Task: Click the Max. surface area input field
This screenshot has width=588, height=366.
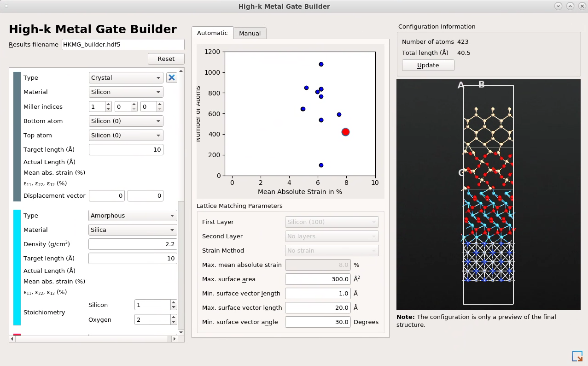Action: 318,279
